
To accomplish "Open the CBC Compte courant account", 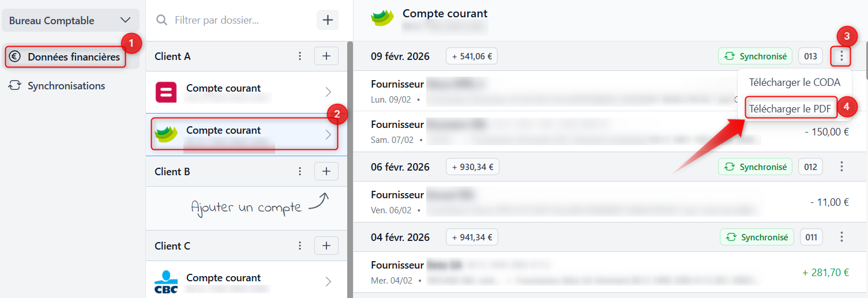I will [x=245, y=281].
